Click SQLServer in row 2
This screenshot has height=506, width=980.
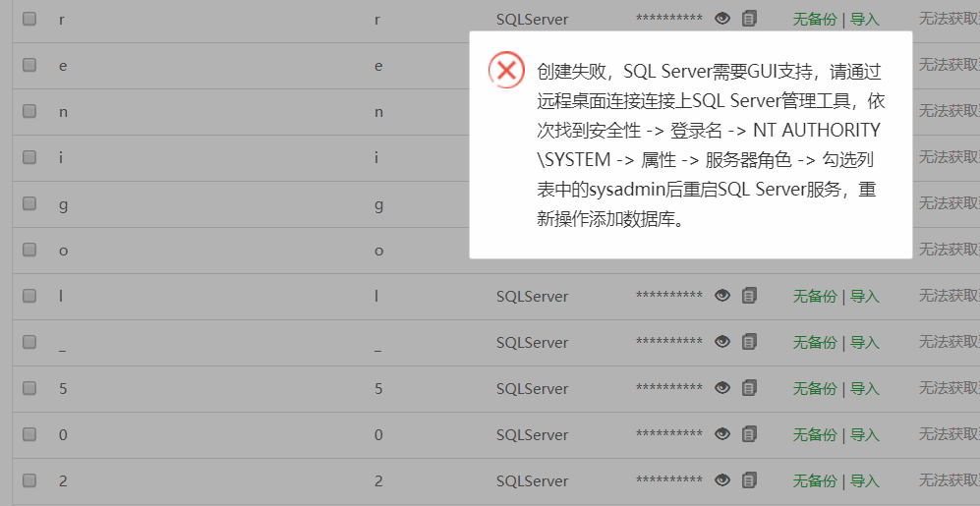click(x=533, y=481)
